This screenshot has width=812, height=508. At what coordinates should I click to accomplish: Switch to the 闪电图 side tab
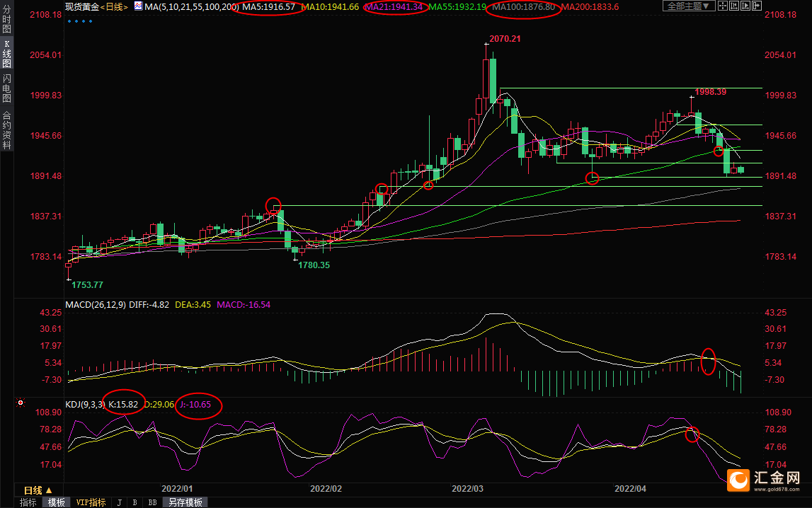[6, 88]
